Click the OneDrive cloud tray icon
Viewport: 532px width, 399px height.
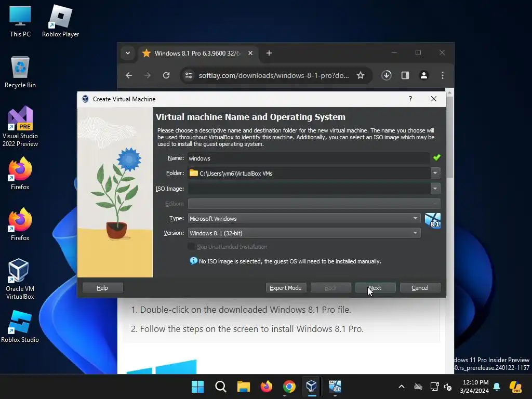click(x=418, y=387)
